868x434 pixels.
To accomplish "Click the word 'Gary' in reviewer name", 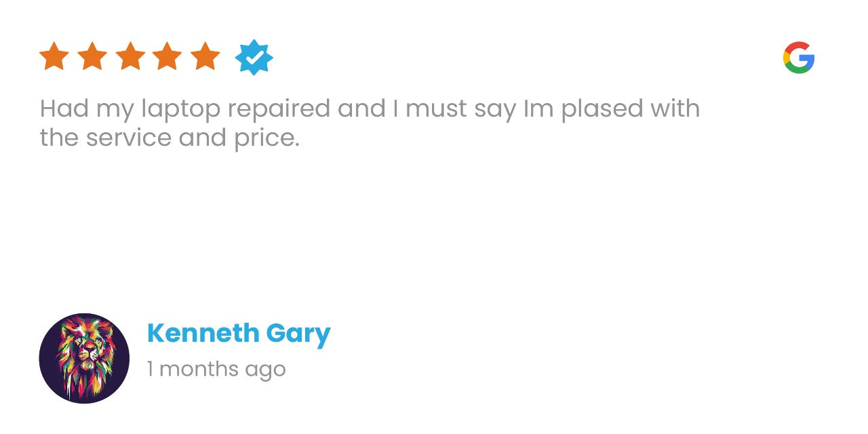I will coord(298,335).
